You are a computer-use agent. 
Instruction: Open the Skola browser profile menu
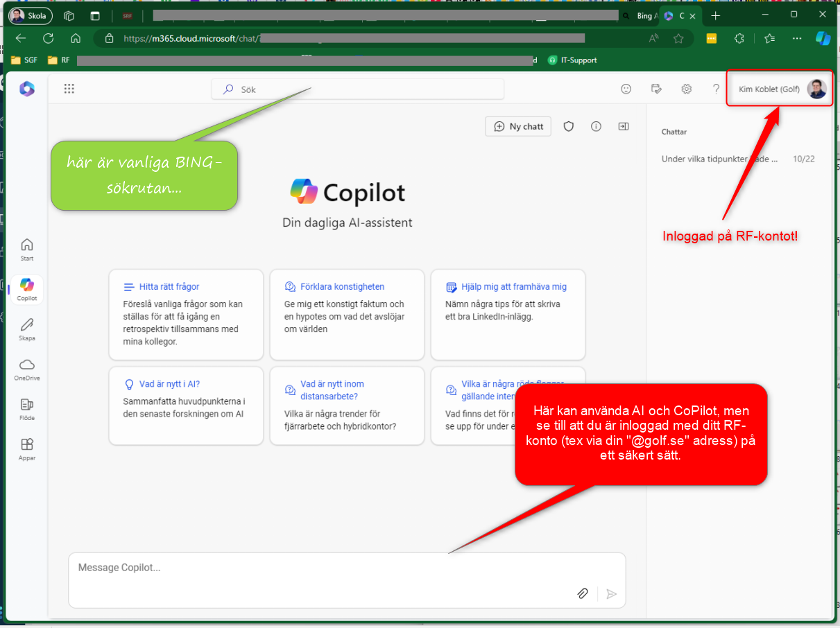coord(30,15)
